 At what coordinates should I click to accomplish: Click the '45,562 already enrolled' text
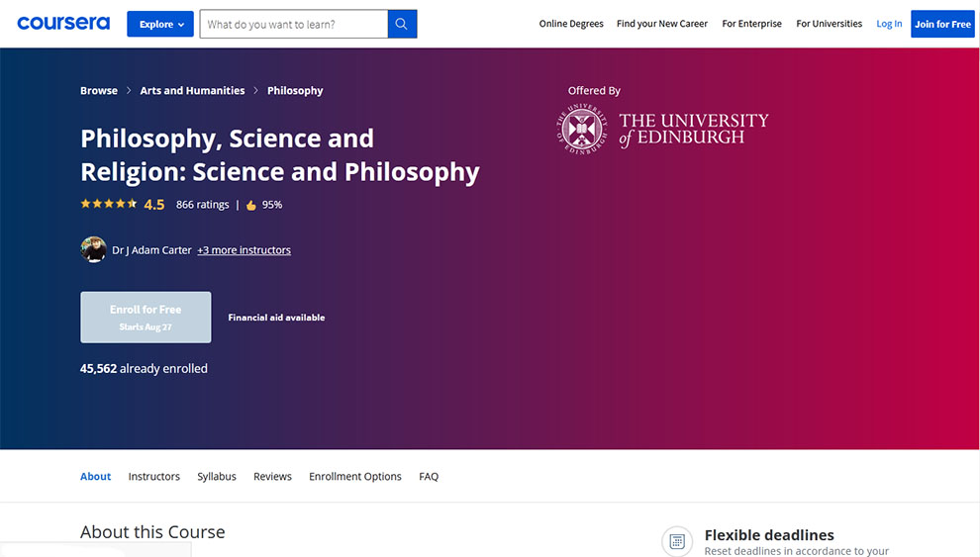pyautogui.click(x=144, y=368)
